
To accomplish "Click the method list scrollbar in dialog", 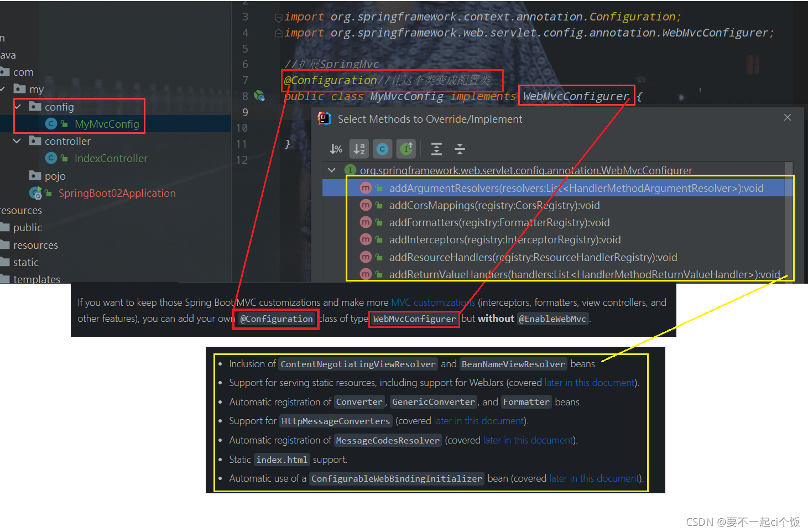I will pos(789,221).
